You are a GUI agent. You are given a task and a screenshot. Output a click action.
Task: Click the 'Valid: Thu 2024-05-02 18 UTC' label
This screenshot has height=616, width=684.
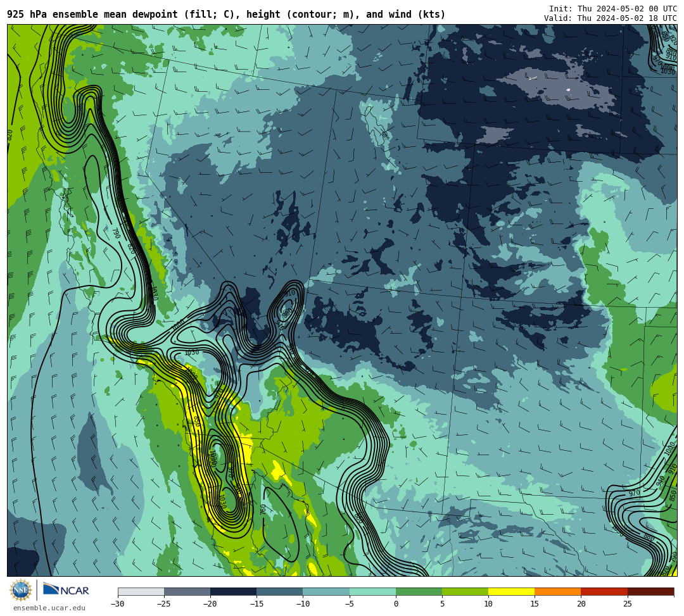tap(611, 18)
